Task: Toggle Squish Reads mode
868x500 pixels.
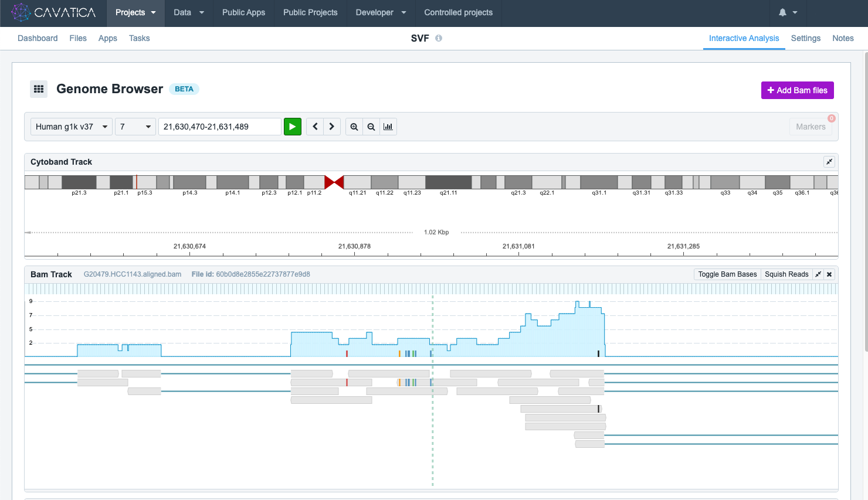Action: tap(786, 274)
